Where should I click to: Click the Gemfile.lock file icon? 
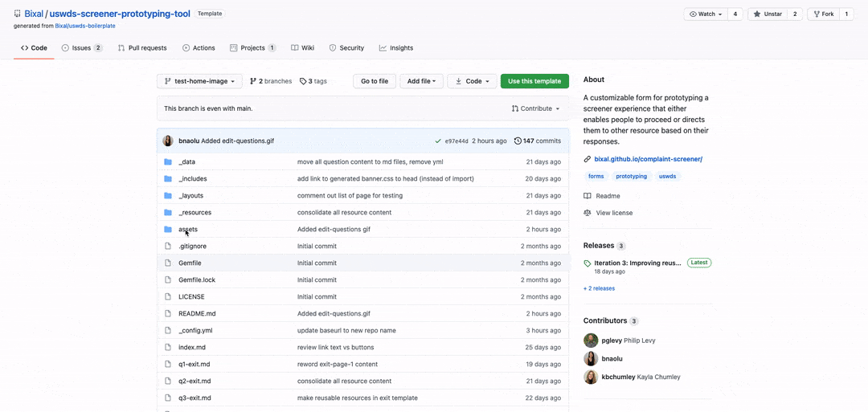click(x=168, y=279)
